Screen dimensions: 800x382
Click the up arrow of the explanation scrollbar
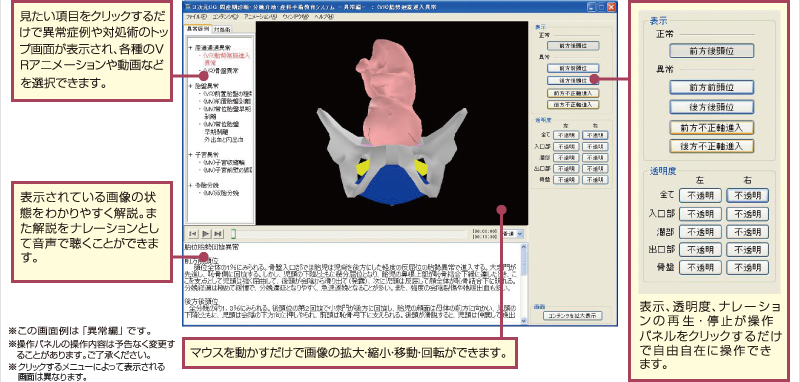click(523, 247)
